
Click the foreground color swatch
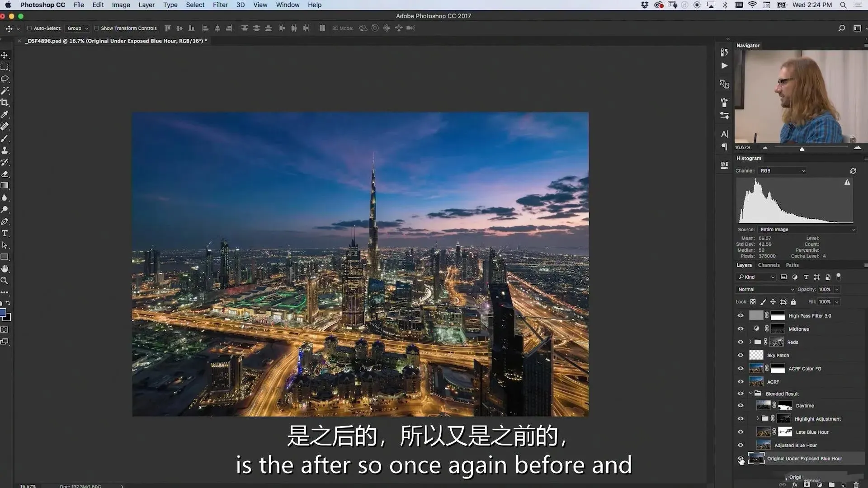click(3, 313)
